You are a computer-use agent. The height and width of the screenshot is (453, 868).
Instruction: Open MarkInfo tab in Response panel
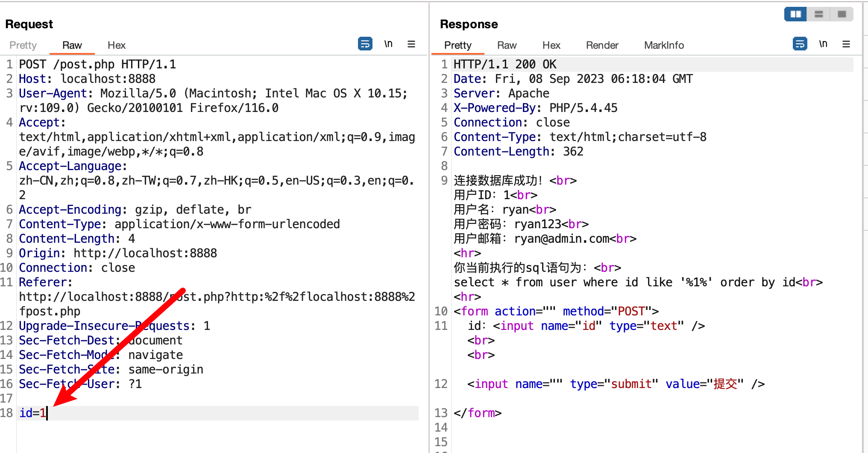(x=664, y=45)
